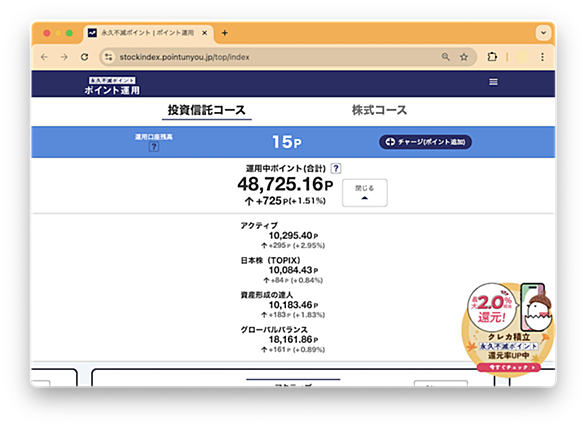Open the hamburger menu in navy header
Viewport: 586px width, 427px height.
(x=493, y=82)
